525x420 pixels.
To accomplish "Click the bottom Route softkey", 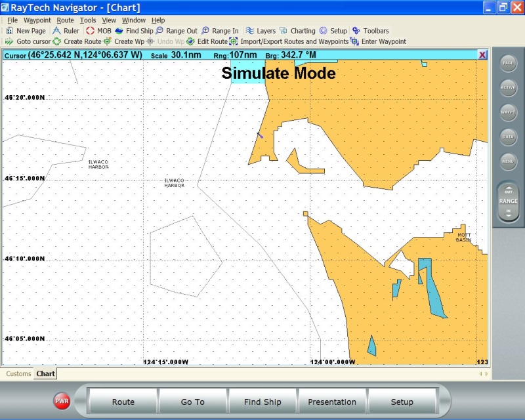I will 123,402.
